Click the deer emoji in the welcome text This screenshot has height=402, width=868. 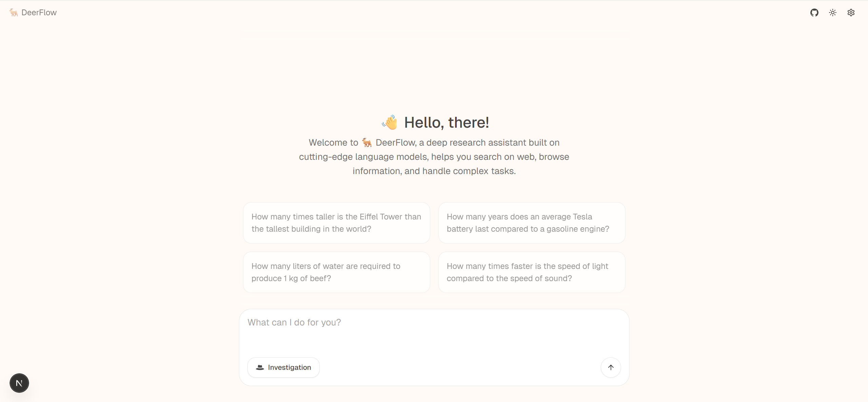tap(367, 143)
